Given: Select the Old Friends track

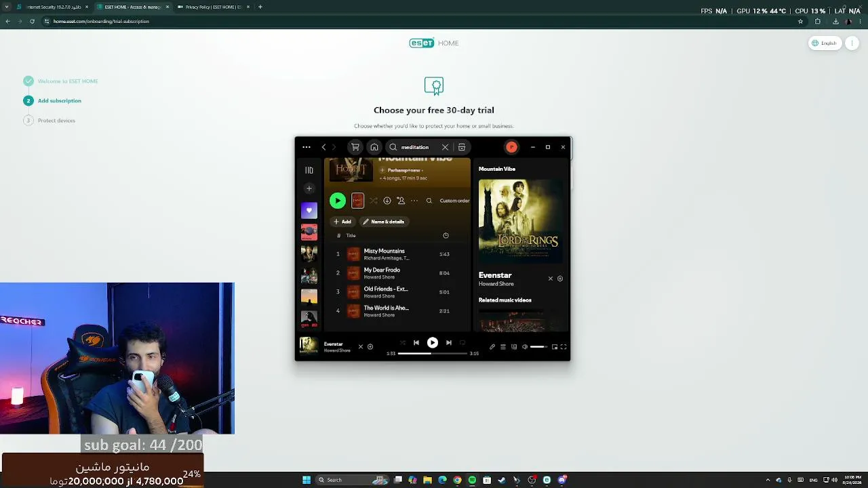Looking at the screenshot, I should 397,292.
